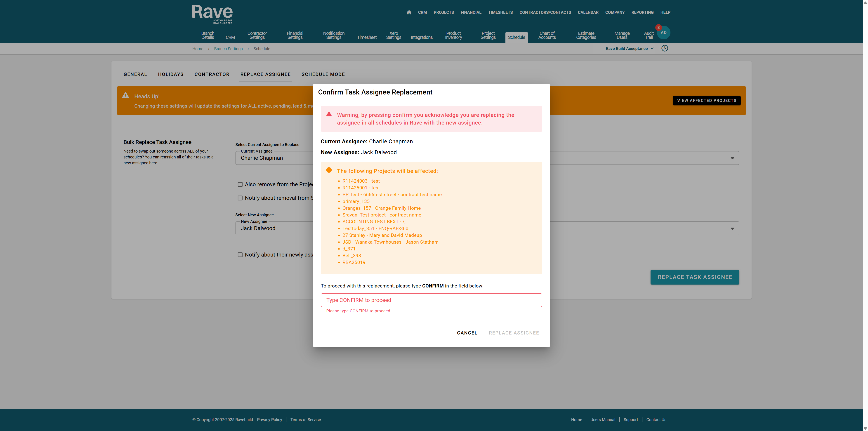
Task: Open Rave Build Acceptance branch selector
Action: [629, 49]
